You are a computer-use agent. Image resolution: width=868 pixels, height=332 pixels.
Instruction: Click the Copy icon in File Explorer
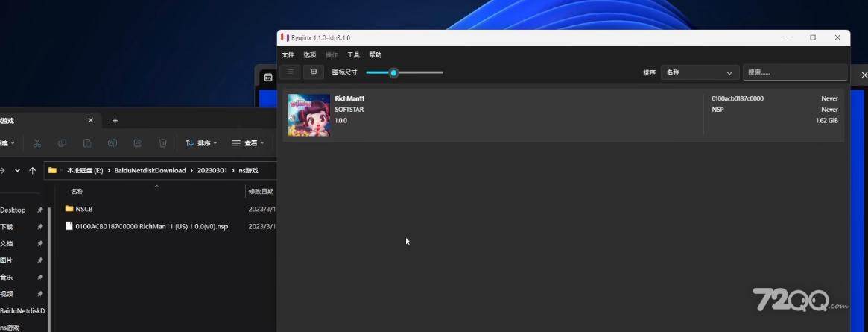(62, 143)
